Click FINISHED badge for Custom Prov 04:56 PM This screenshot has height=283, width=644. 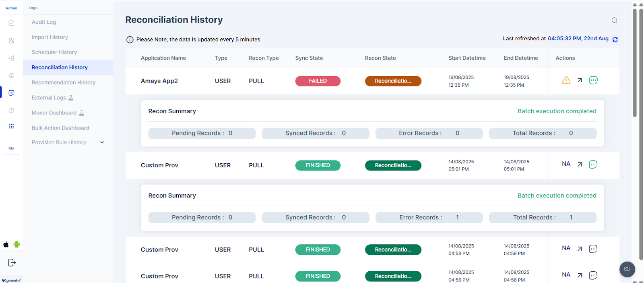tap(318, 276)
